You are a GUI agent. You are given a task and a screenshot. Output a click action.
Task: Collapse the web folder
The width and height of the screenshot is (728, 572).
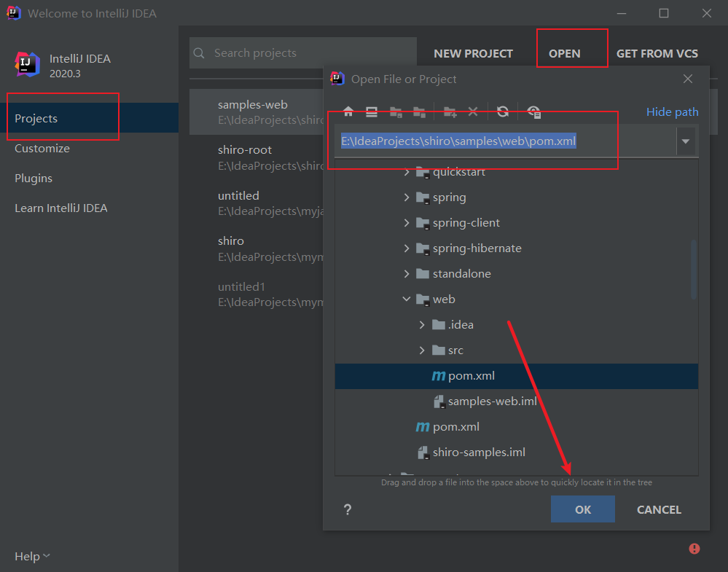click(406, 299)
